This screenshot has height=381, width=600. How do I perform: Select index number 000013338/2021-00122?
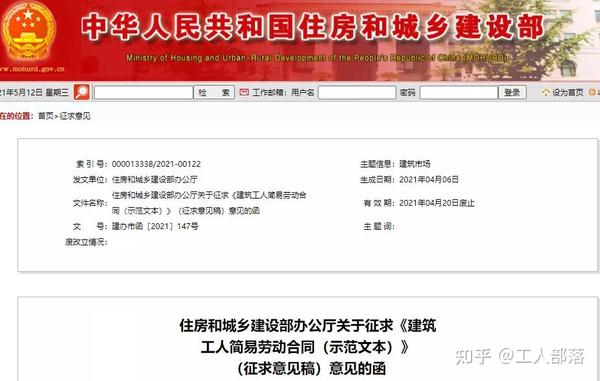pyautogui.click(x=156, y=164)
